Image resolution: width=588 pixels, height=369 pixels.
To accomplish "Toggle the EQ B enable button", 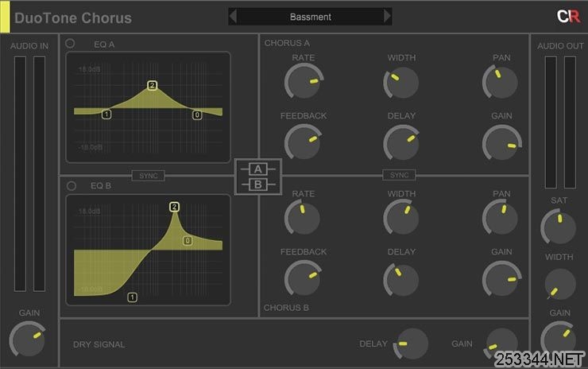I will 72,186.
